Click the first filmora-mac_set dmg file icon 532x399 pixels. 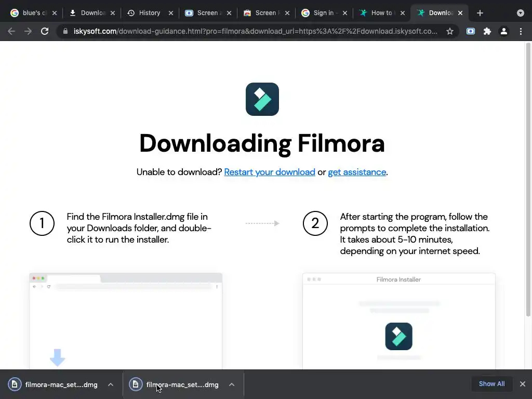(15, 384)
